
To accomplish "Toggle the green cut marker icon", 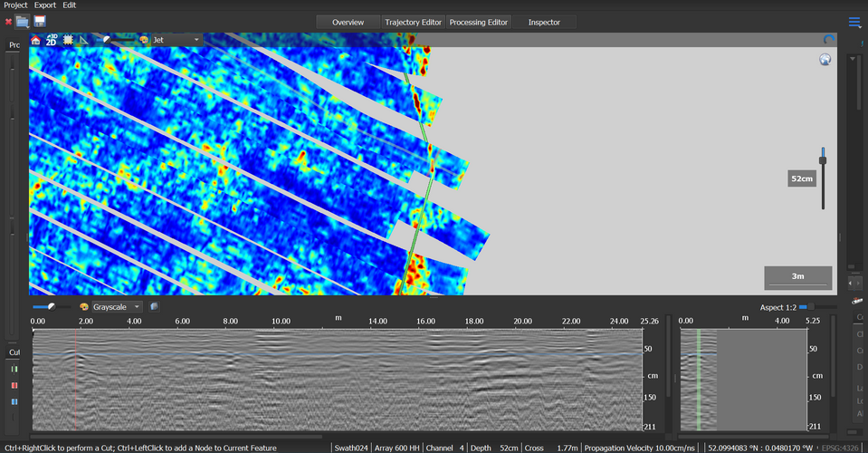I will tap(14, 369).
